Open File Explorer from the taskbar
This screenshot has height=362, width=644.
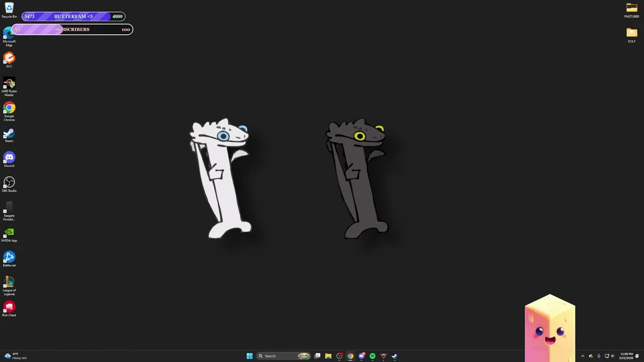[x=328, y=356]
